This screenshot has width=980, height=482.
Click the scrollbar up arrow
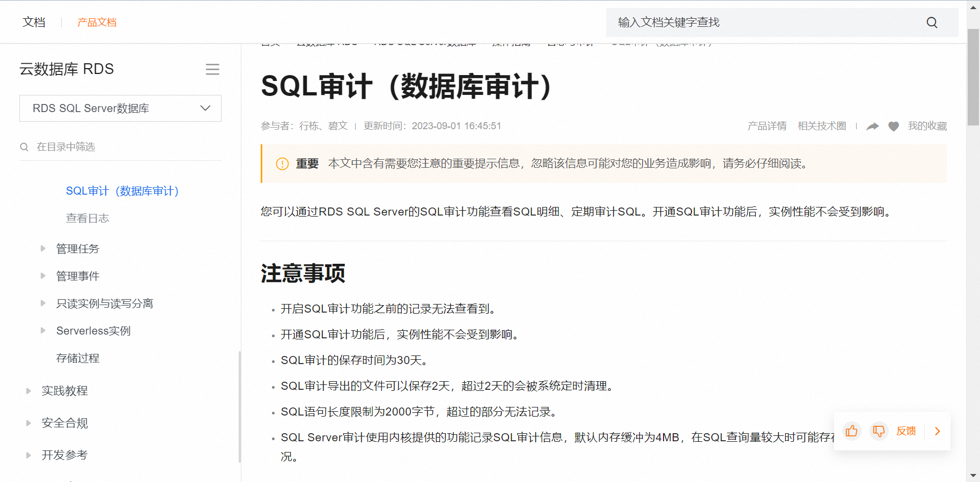click(x=973, y=8)
